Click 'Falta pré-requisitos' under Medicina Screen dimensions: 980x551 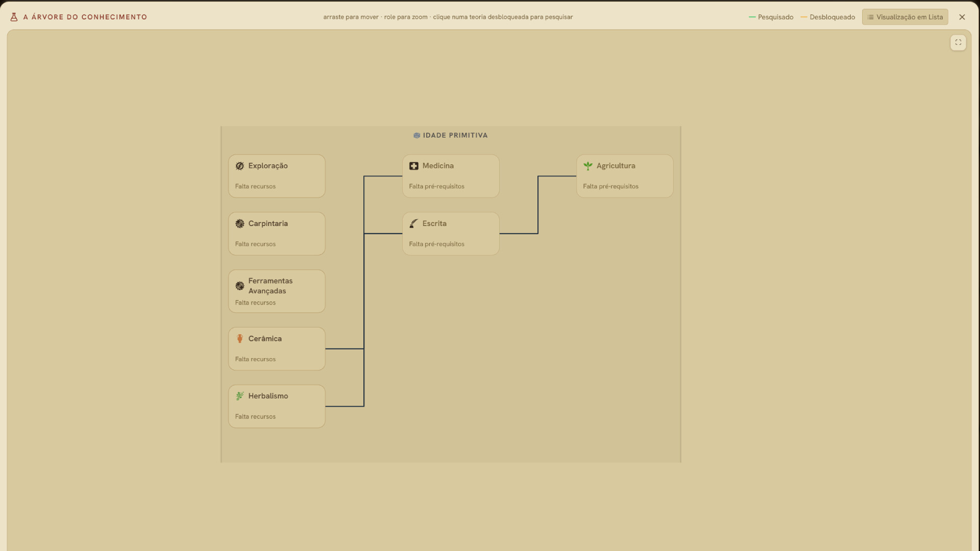tap(436, 186)
